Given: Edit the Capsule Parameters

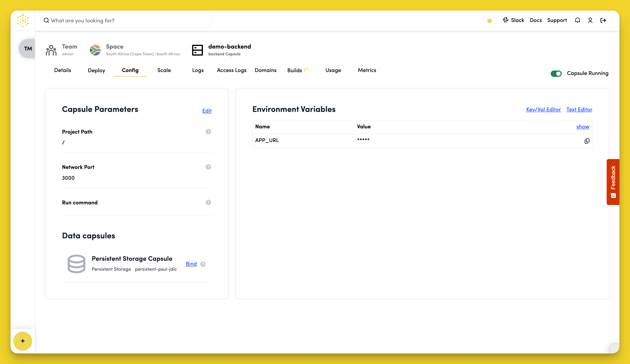Looking at the screenshot, I should (207, 111).
